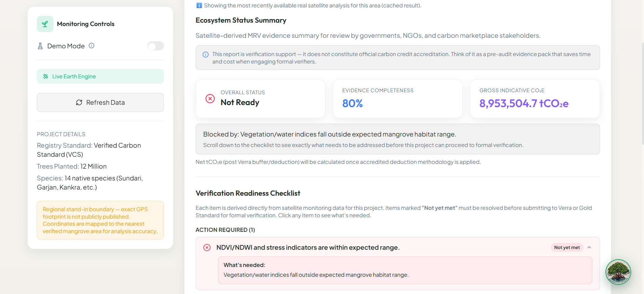The image size is (644, 294).
Task: Click the Not yet met badge
Action: tap(567, 247)
